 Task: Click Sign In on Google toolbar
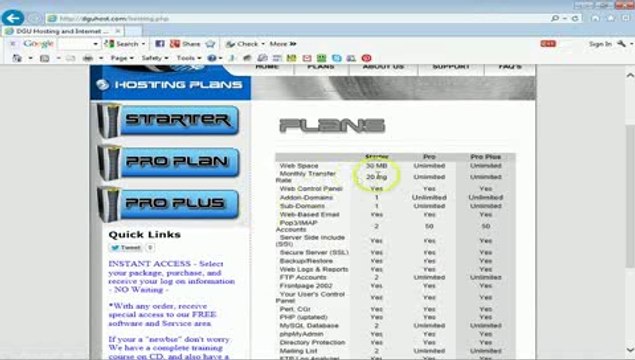(x=600, y=44)
